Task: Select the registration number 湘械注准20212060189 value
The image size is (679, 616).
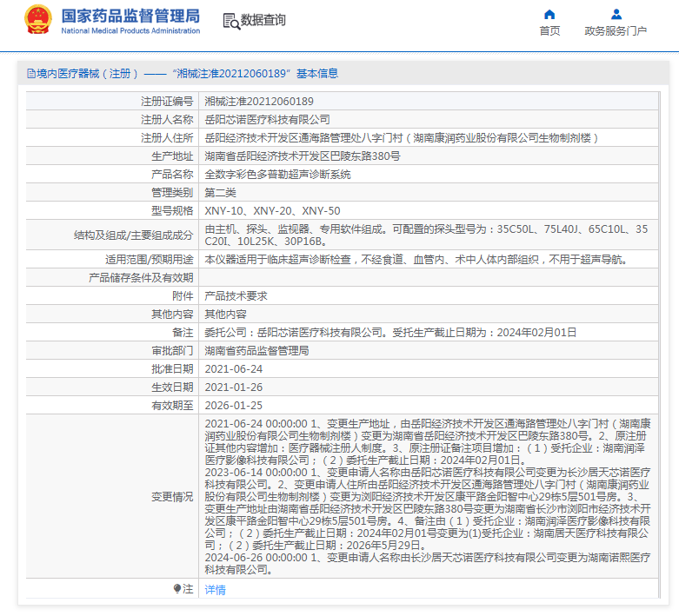Action: pos(259,102)
